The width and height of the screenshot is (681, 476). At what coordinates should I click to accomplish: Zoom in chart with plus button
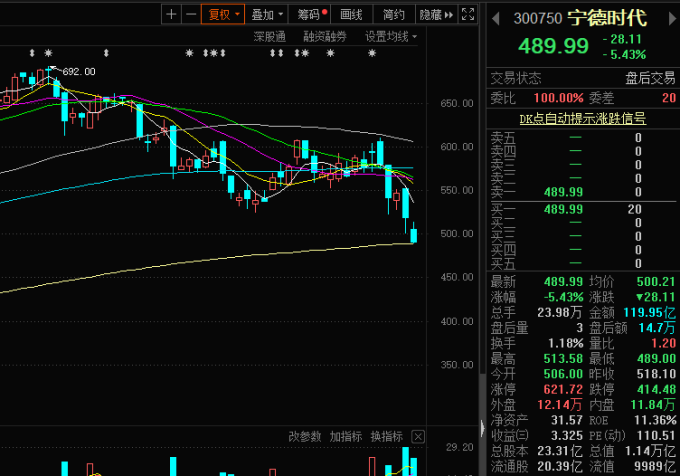pos(171,15)
